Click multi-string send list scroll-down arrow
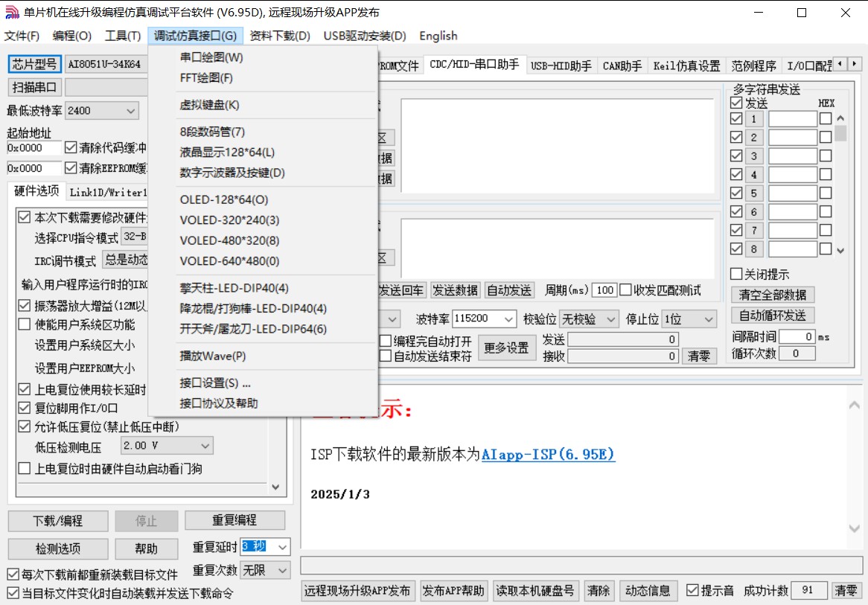Viewport: 868px width, 605px height. point(840,251)
